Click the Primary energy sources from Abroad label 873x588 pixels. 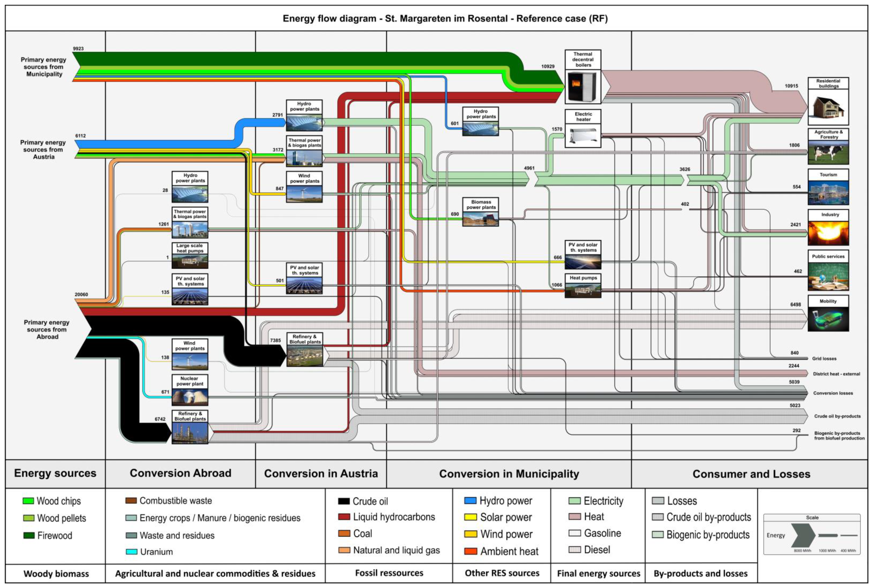click(47, 329)
